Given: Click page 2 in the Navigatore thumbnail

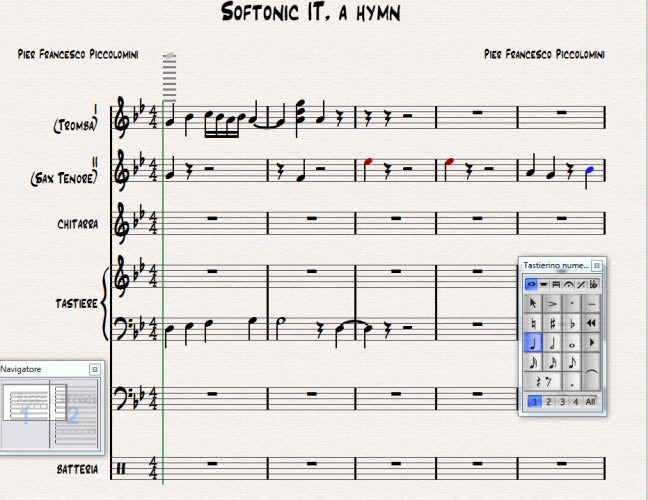Looking at the screenshot, I should point(74,415).
